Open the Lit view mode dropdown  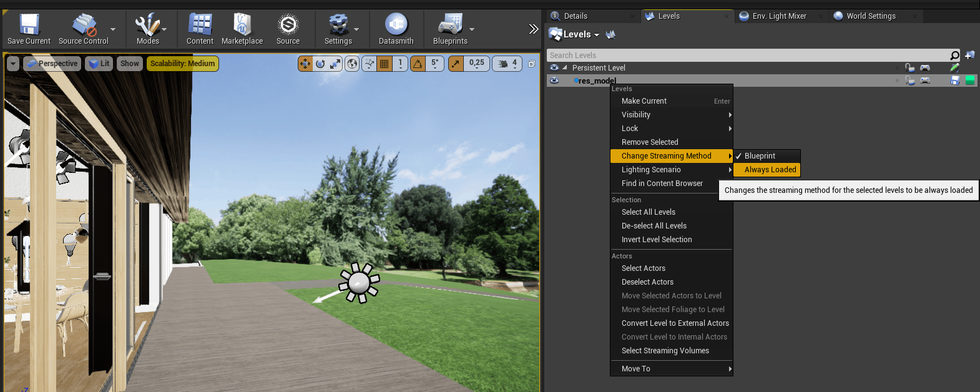click(x=99, y=64)
